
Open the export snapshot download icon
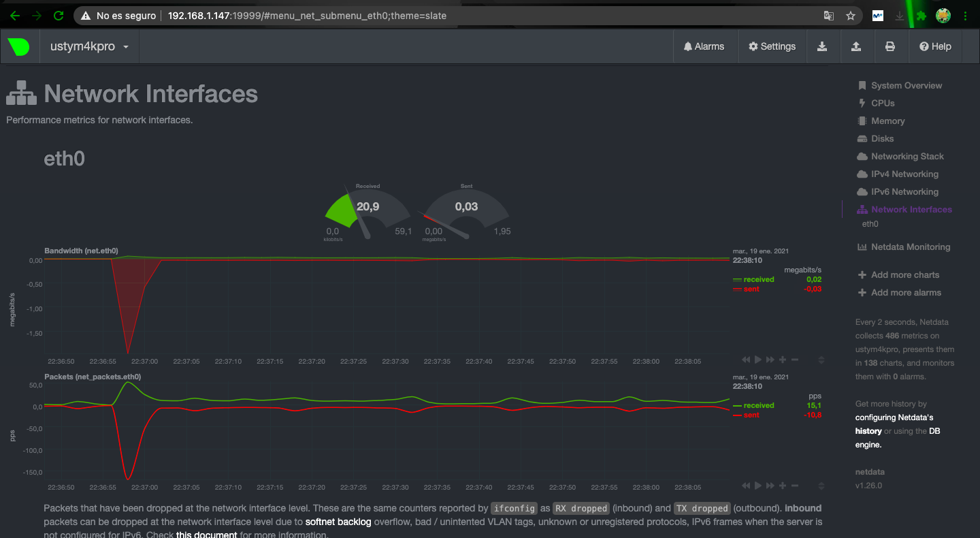point(822,47)
